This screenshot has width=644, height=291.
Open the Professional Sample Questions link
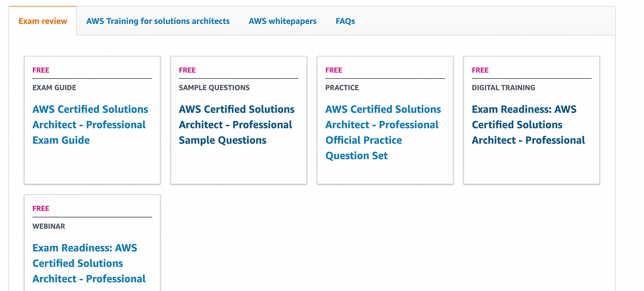[x=236, y=125]
